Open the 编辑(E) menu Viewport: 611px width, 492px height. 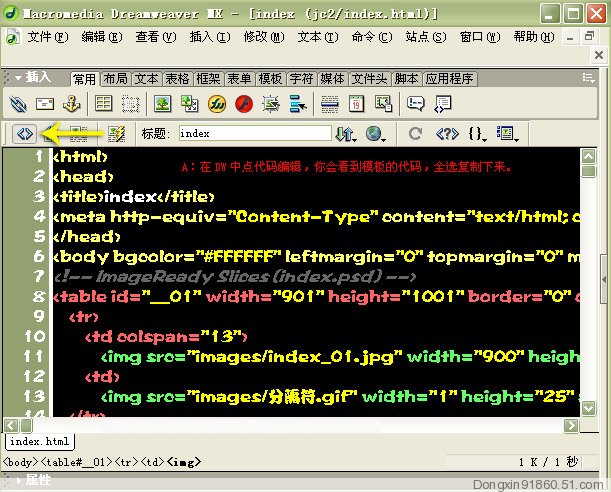[x=102, y=37]
